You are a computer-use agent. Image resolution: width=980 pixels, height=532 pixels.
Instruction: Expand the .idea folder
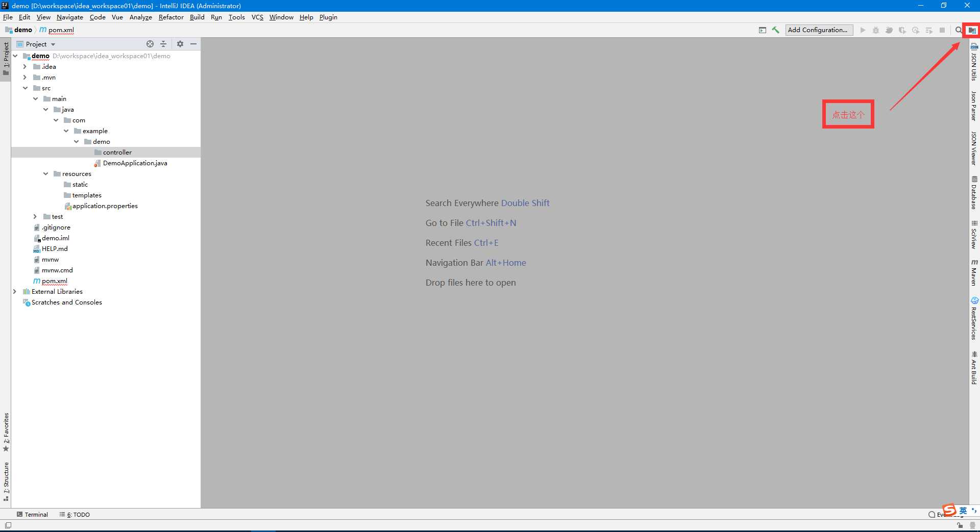coord(24,67)
